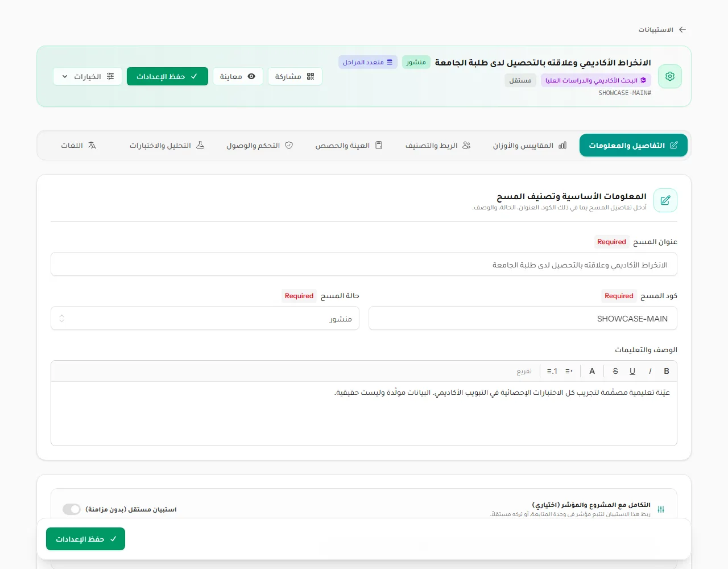Viewport: 728px width, 569px height.
Task: Click inside the description text area
Action: (364, 414)
